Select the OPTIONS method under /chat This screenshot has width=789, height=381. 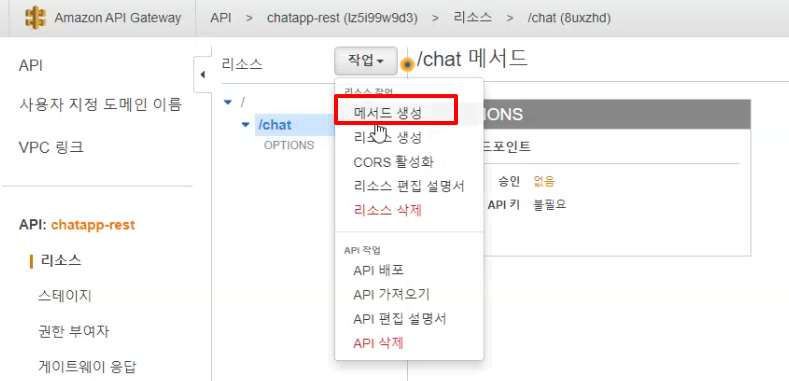[289, 145]
